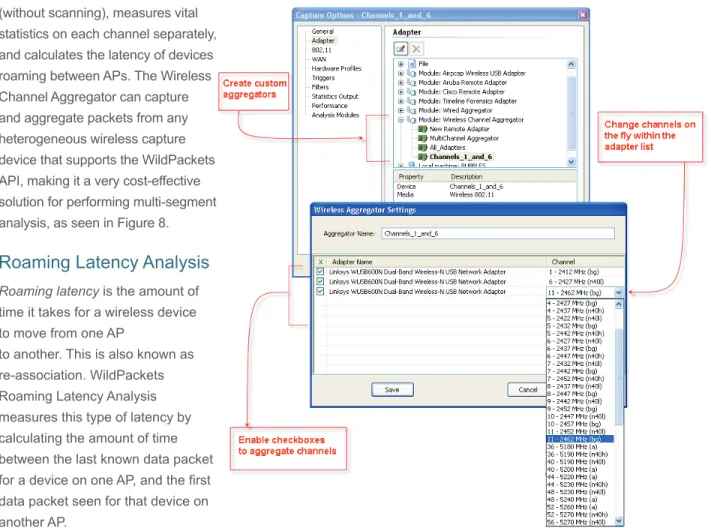This screenshot has width=711, height=528.
Task: Click the adapter tree scrollbar up arrow
Action: coord(571,64)
